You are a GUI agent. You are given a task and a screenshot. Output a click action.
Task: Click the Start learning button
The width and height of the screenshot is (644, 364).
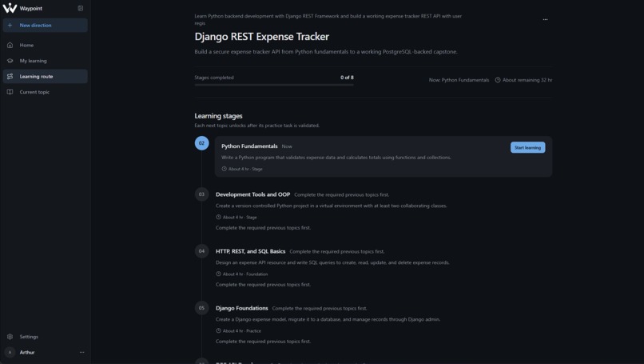point(528,148)
